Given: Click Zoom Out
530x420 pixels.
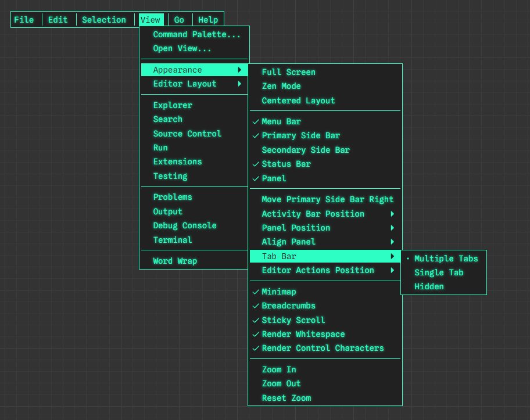Looking at the screenshot, I should [325, 383].
